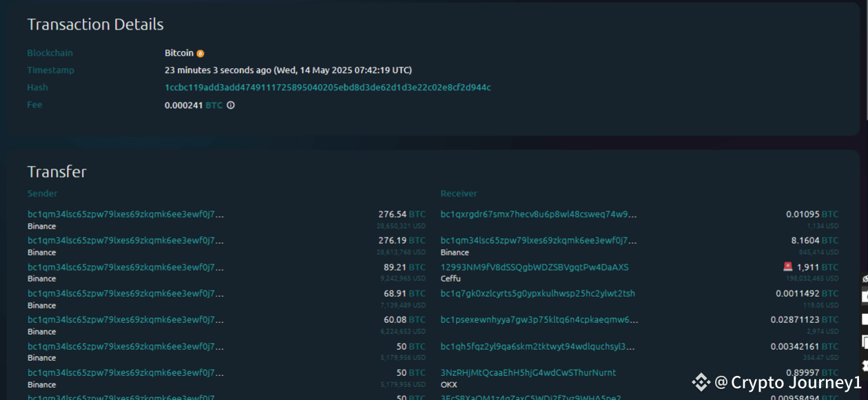868x400 pixels.
Task: Click the info icon beside the transaction fee
Action: (230, 105)
